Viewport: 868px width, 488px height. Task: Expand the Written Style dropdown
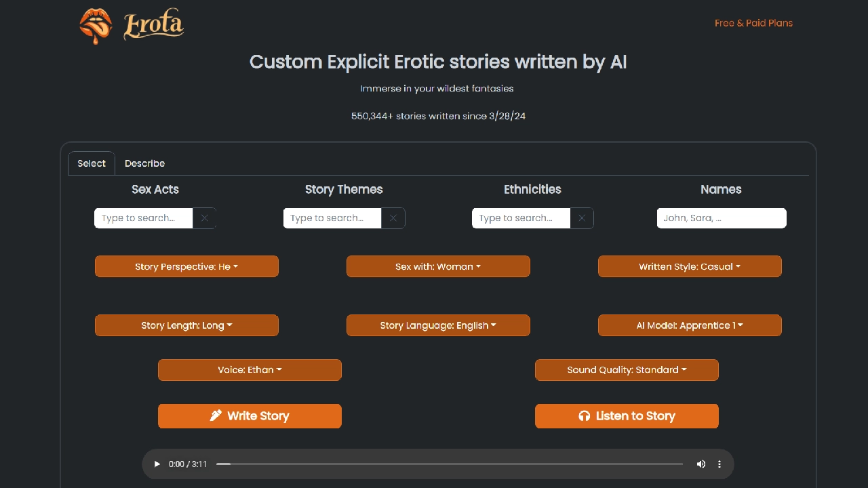tap(690, 266)
